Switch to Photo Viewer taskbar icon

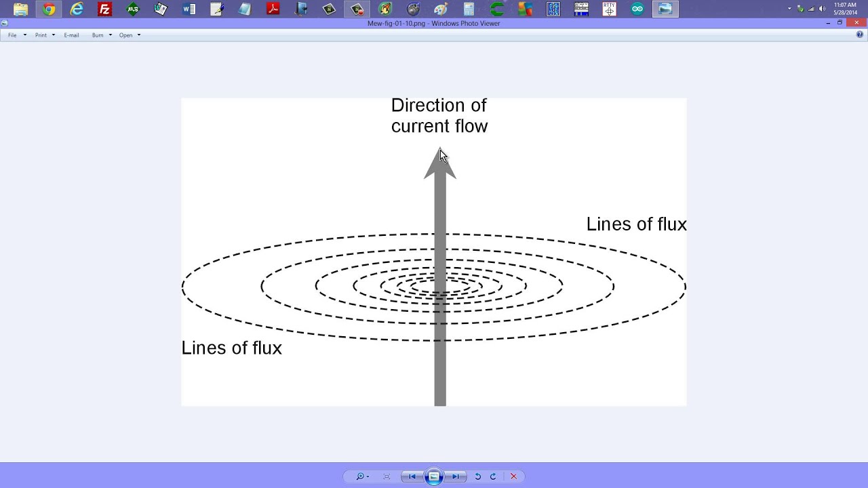665,9
